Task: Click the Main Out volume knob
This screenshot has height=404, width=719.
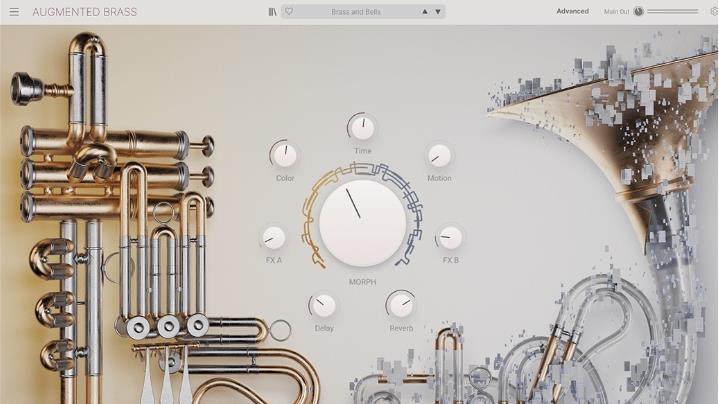Action: (x=639, y=11)
